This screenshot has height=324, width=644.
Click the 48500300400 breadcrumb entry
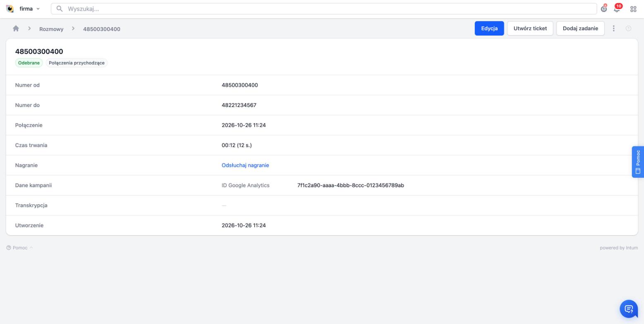[102, 29]
